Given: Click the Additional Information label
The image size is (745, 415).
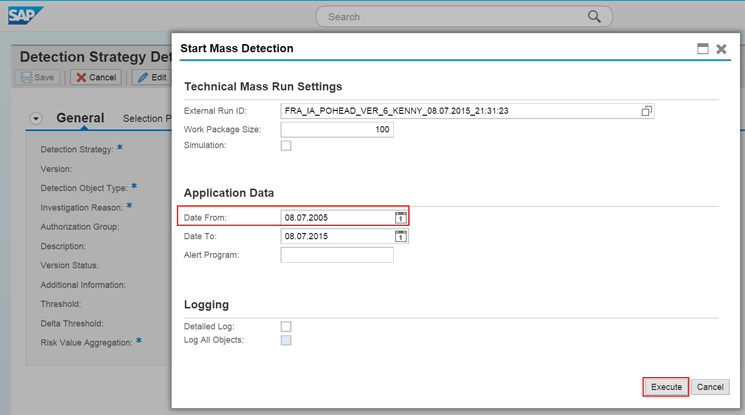Looking at the screenshot, I should (x=83, y=285).
